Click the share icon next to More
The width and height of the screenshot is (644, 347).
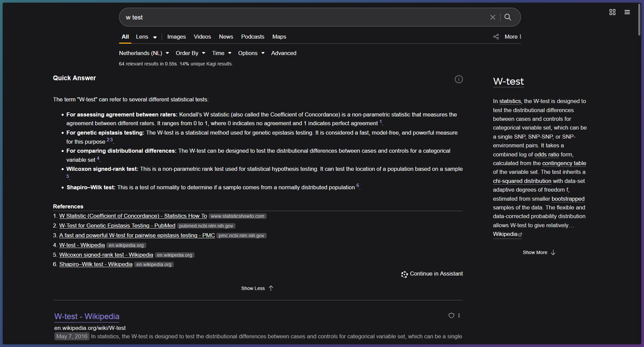click(496, 37)
